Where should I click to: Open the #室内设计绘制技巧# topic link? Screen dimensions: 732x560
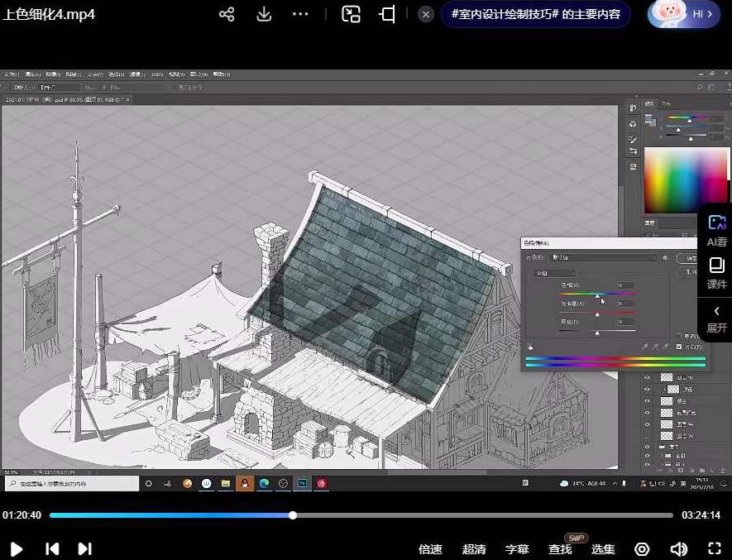click(x=535, y=15)
